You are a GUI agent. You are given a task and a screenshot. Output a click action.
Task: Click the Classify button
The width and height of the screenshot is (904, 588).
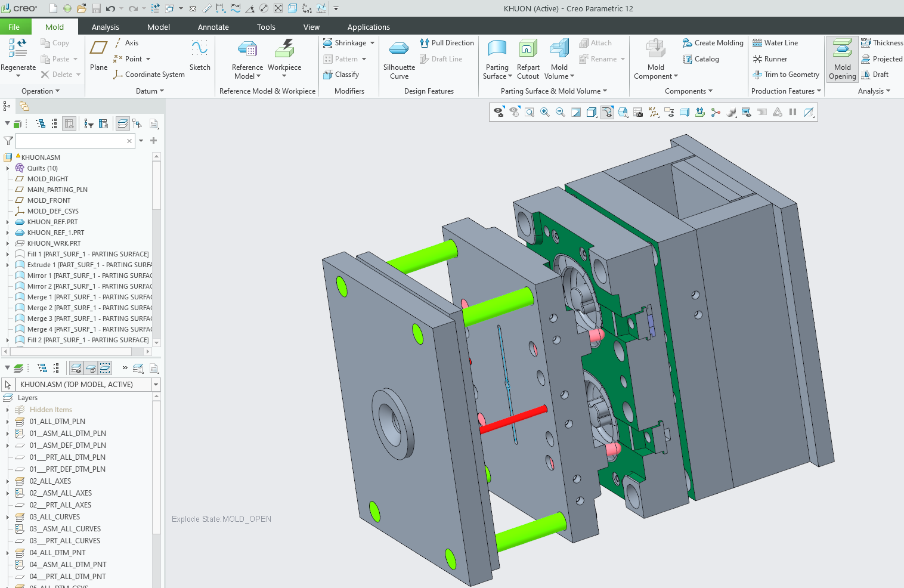[x=341, y=75]
